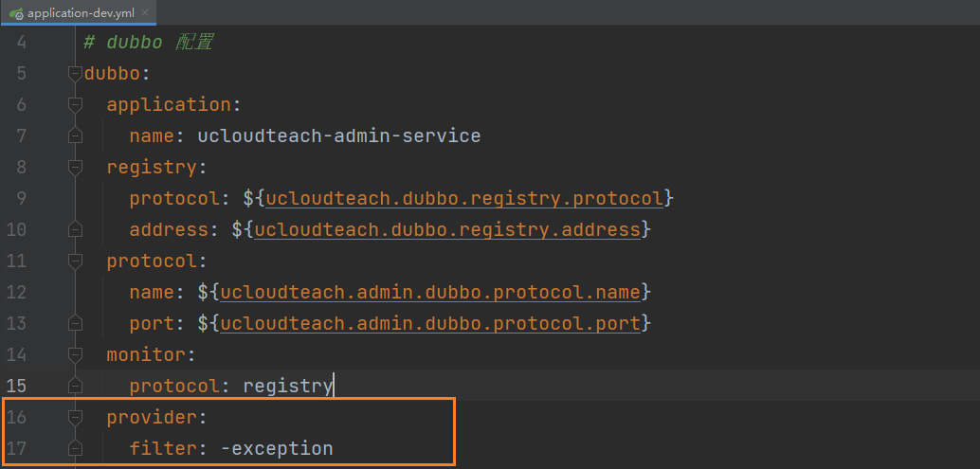Collapse the application section fold marker
980x469 pixels.
[x=75, y=104]
